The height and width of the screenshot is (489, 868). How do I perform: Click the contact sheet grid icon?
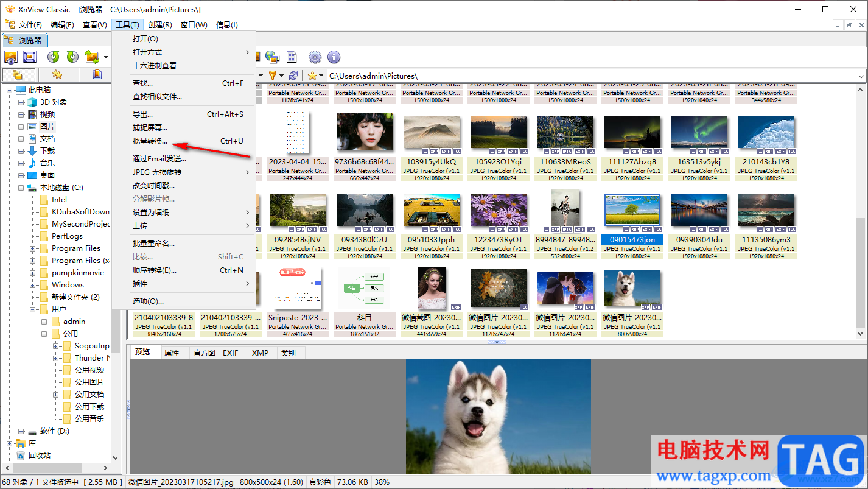click(x=292, y=57)
